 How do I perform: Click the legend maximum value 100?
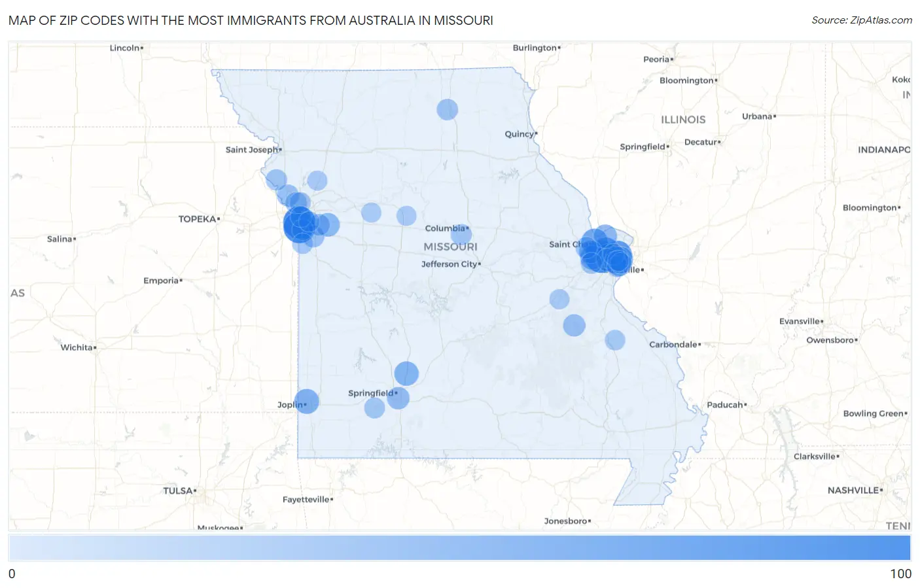(x=900, y=574)
